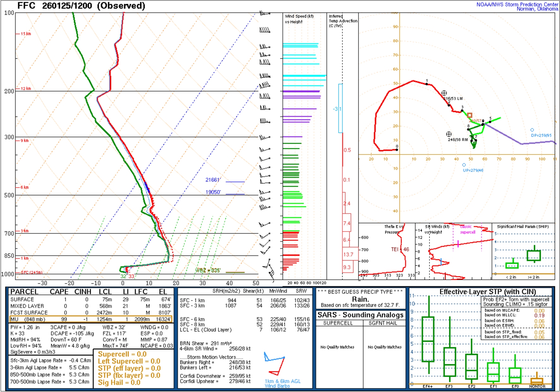
Task: Choose the FCST SURFACE parcel row
Action: (91, 313)
